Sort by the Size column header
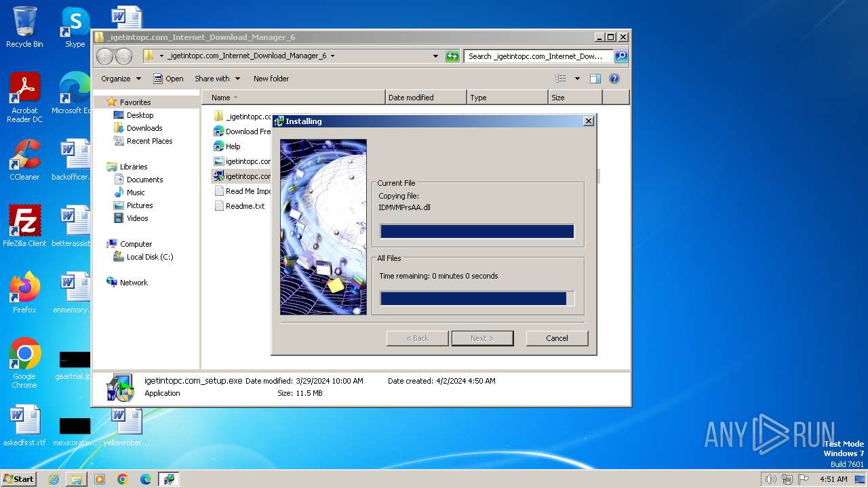The height and width of the screenshot is (488, 868). pos(575,98)
